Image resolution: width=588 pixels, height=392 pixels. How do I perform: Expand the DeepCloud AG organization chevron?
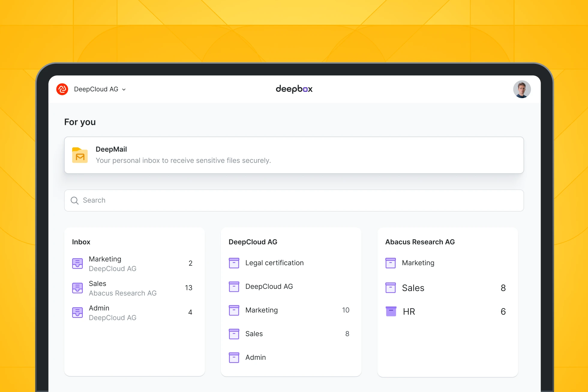[124, 89]
